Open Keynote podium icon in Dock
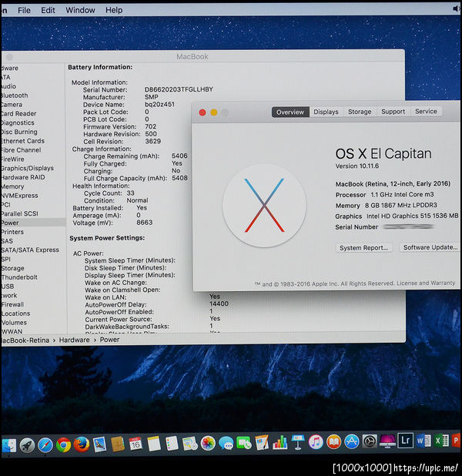 pyautogui.click(x=298, y=442)
